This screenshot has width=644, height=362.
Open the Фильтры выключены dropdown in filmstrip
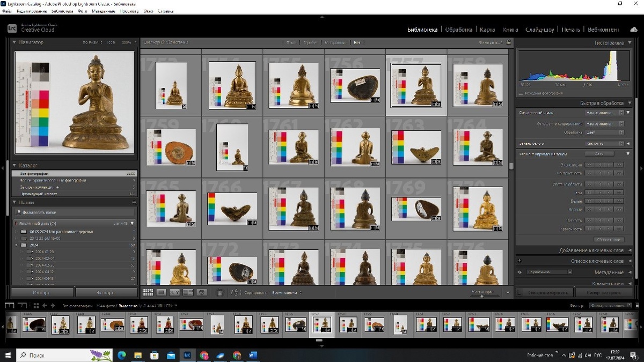(x=611, y=306)
